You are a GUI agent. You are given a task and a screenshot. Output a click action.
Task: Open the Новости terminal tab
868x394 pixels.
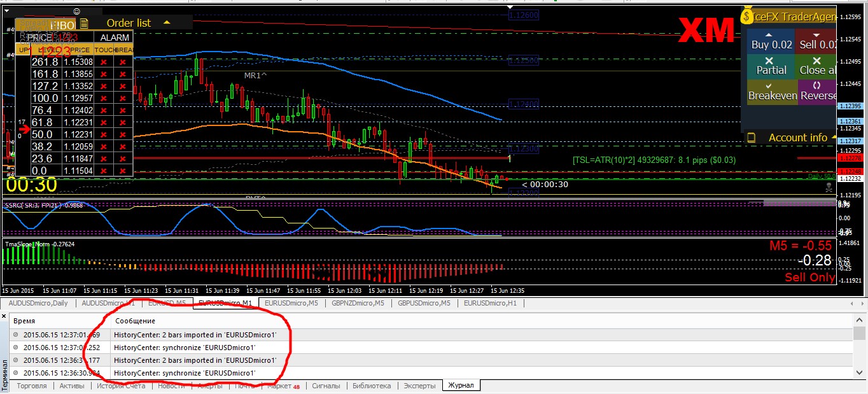(171, 386)
